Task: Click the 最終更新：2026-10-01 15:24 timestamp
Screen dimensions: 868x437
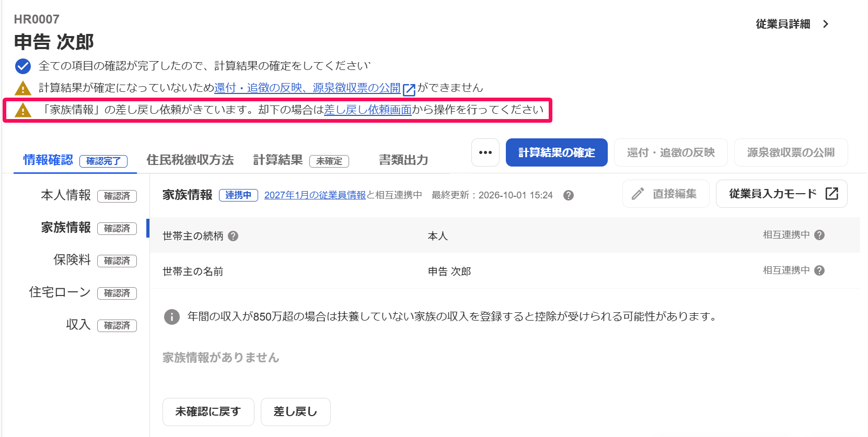Action: 492,195
